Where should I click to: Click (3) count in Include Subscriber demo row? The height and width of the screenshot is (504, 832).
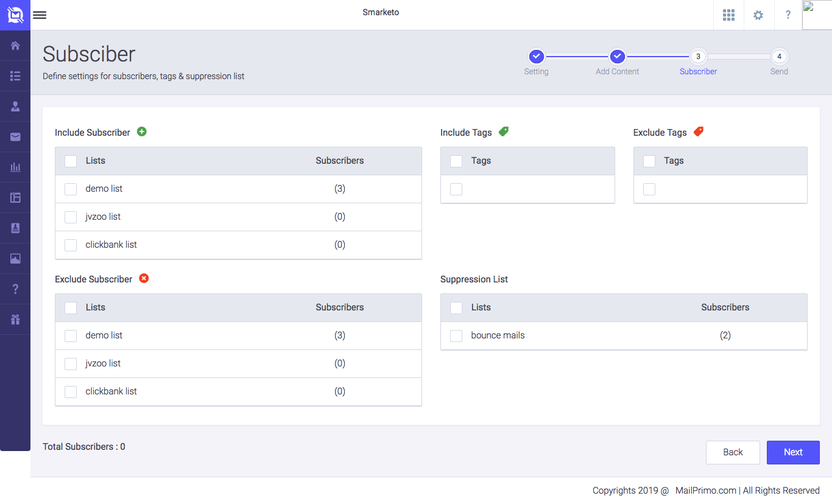pos(340,189)
